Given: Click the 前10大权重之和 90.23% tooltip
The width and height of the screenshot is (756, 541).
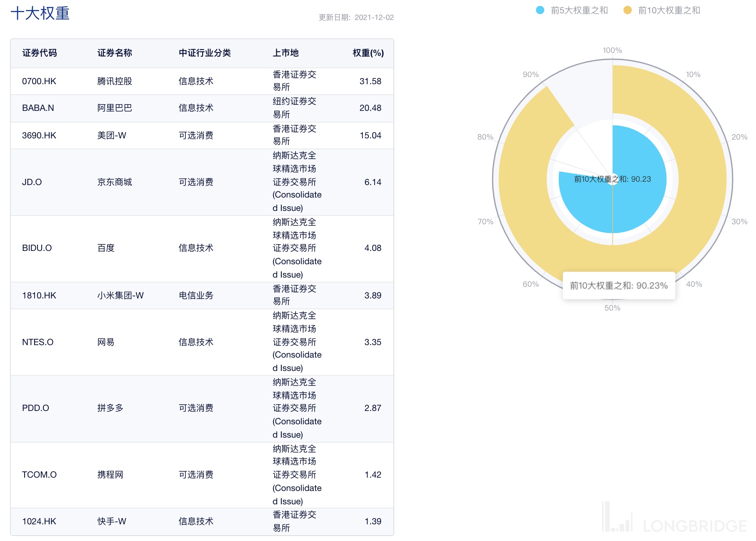Looking at the screenshot, I should (618, 286).
